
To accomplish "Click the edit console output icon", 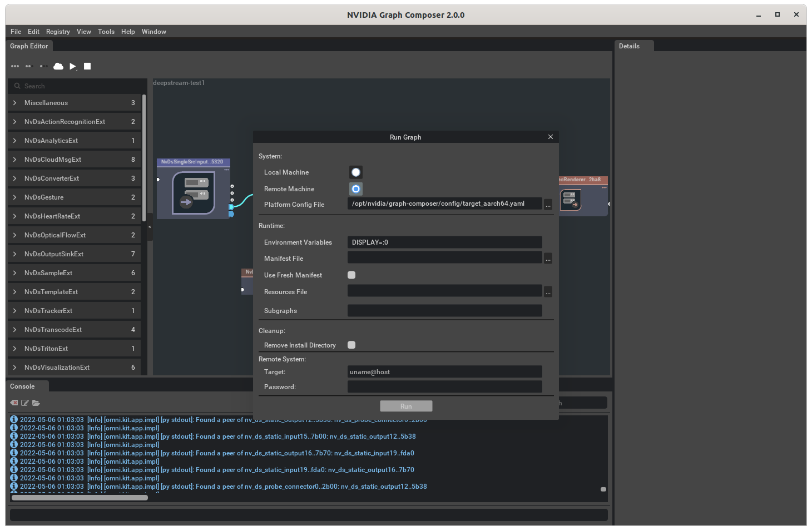I will tap(25, 403).
